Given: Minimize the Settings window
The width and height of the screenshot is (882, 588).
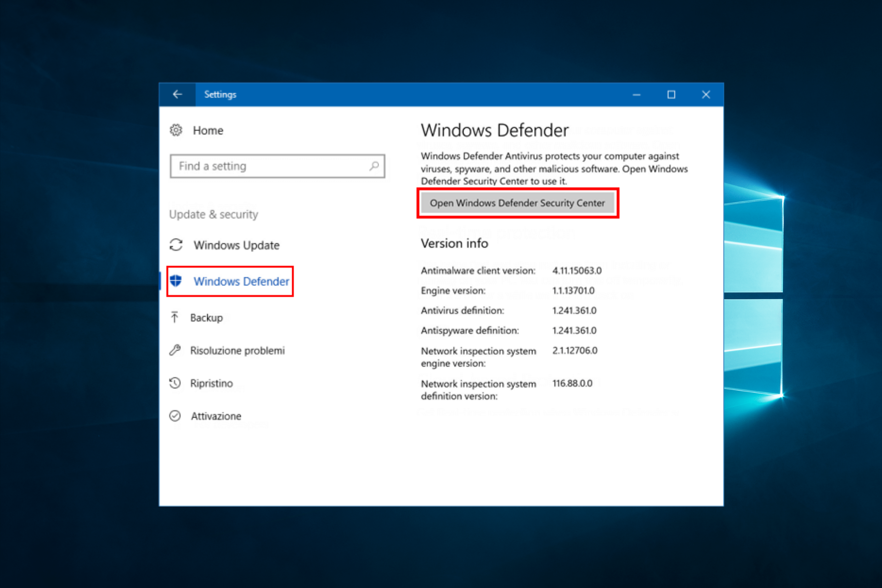Looking at the screenshot, I should pos(636,95).
